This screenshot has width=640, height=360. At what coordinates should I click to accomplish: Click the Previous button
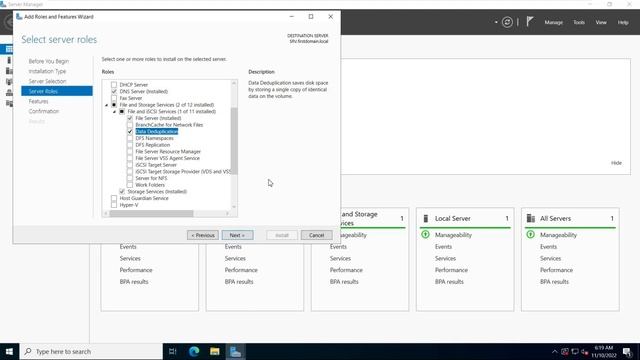[x=203, y=235]
